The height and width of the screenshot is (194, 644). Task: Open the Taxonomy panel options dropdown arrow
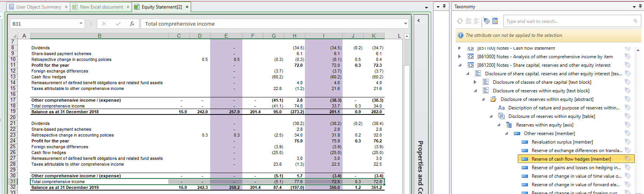pos(634,6)
